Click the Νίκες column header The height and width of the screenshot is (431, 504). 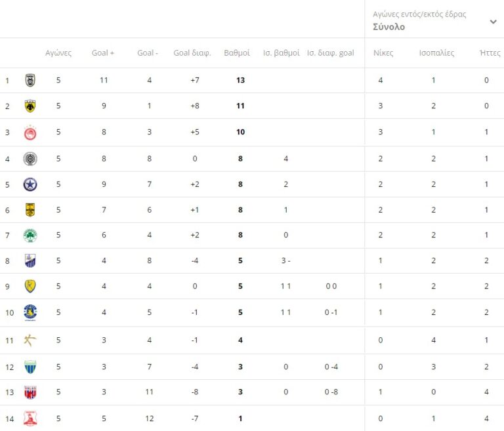tap(383, 53)
